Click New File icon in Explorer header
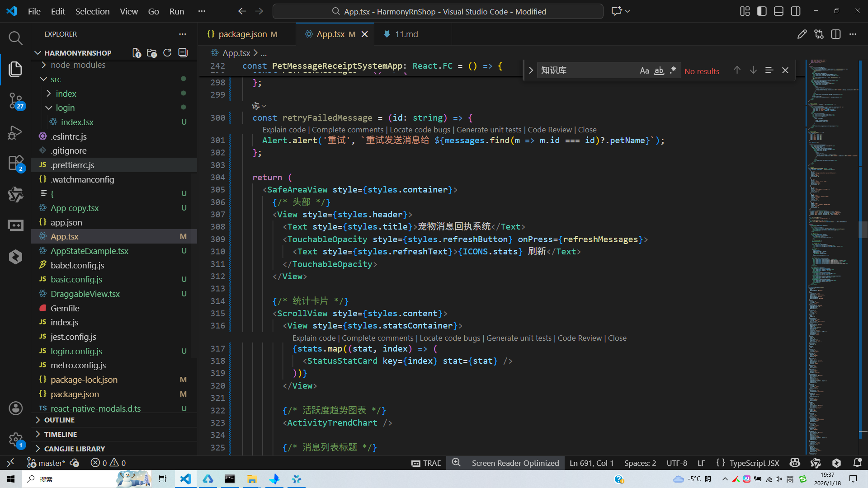The image size is (868, 488). [x=137, y=53]
